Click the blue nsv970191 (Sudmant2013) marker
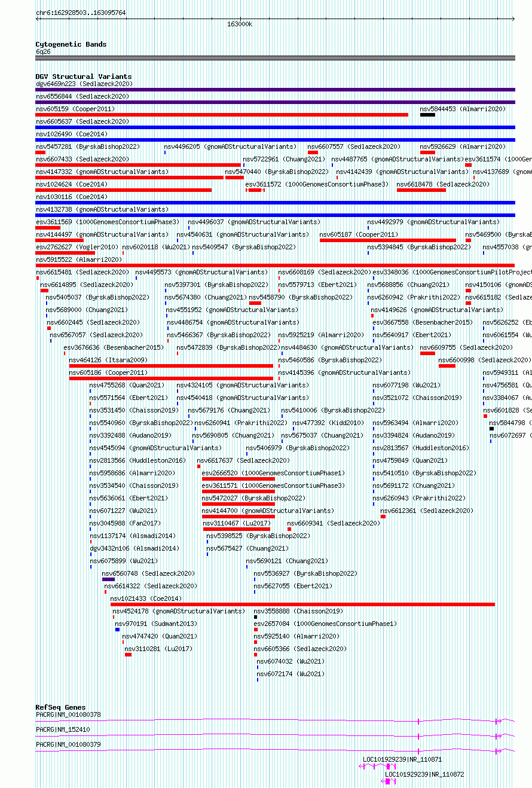The height and width of the screenshot is (788, 532). (x=117, y=630)
